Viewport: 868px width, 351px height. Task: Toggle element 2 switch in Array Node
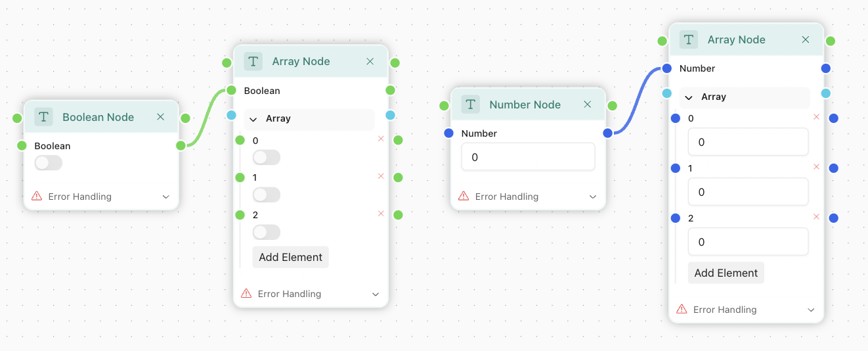tap(266, 232)
